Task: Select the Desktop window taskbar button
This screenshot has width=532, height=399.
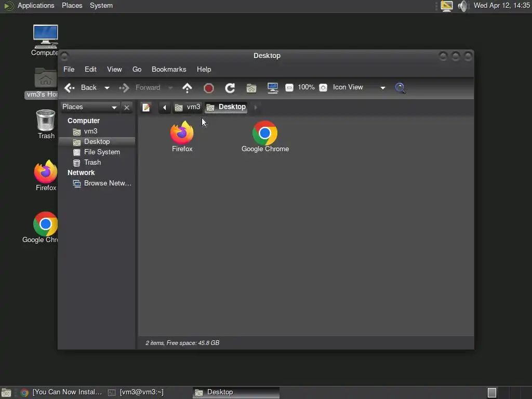Action: pos(236,392)
